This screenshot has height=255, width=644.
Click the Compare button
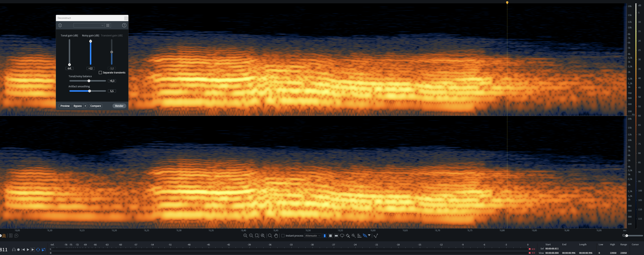(95, 106)
